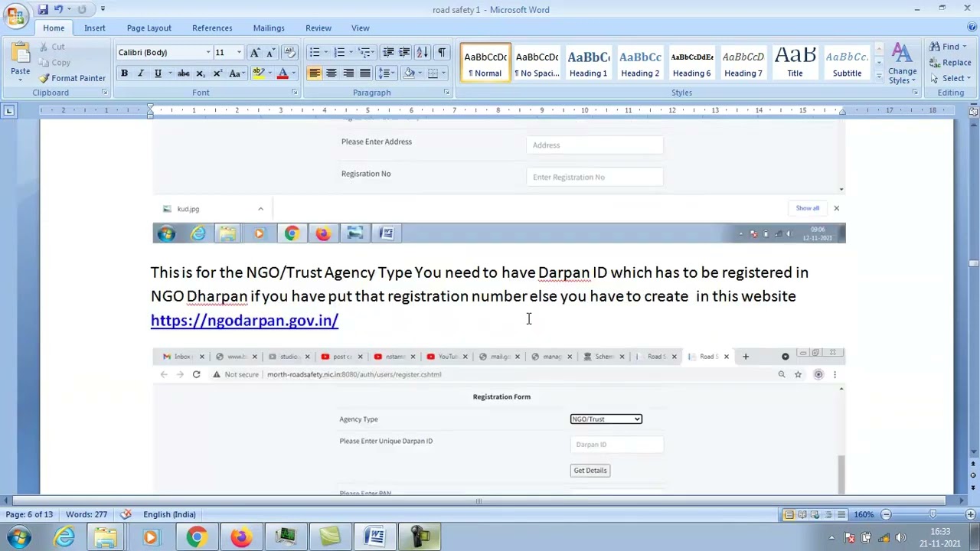Screen dimensions: 980x551
Task: Switch to the Insert tab
Action: (95, 28)
